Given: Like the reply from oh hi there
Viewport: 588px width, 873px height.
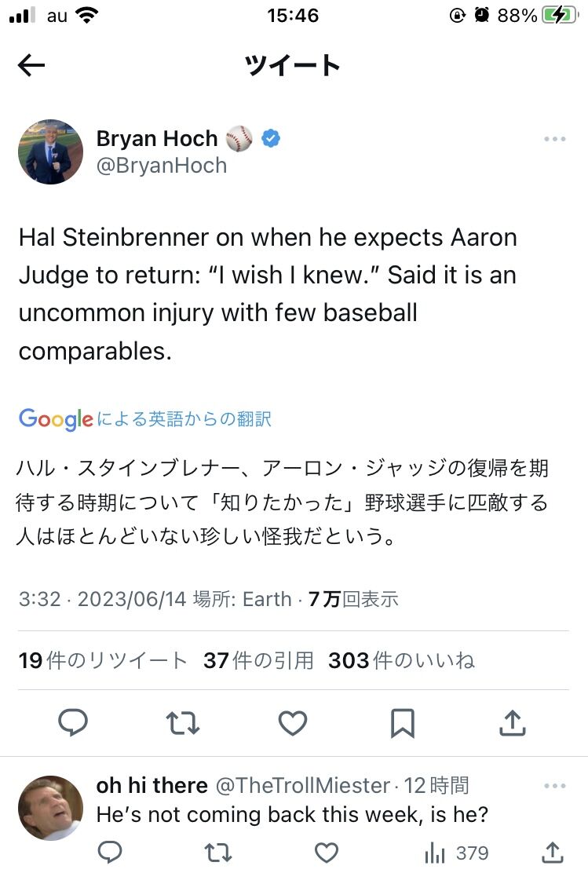Looking at the screenshot, I should click(x=327, y=852).
